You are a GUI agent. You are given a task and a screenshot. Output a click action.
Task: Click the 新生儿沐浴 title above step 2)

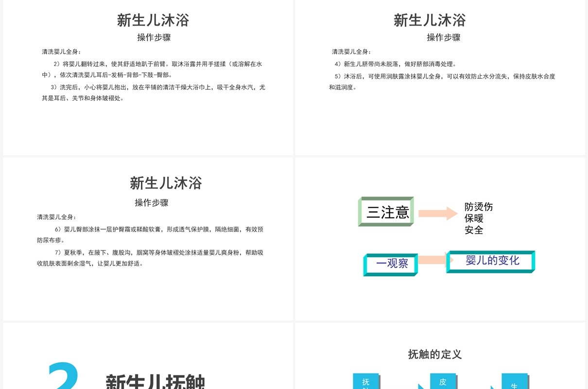(x=153, y=20)
